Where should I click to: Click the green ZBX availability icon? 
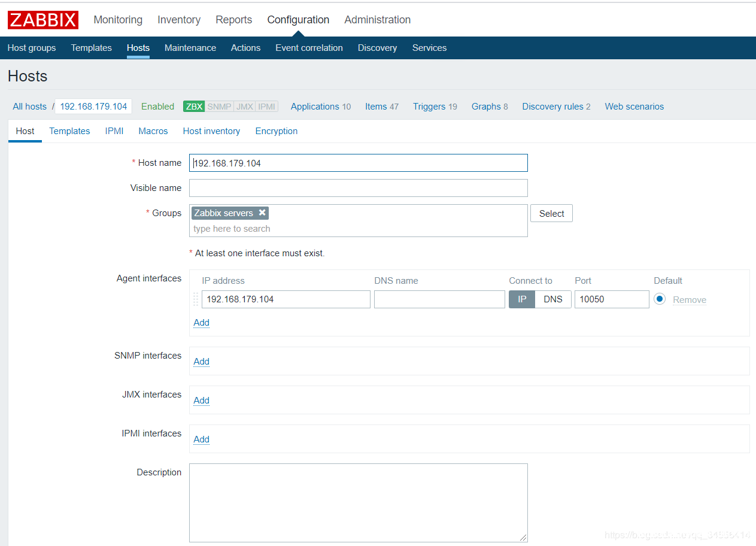tap(193, 106)
